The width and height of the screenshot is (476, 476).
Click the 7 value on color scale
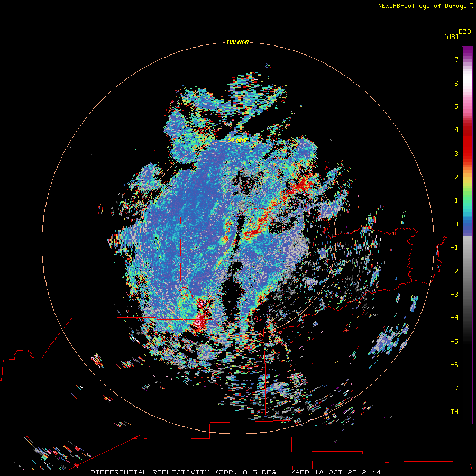point(456,59)
